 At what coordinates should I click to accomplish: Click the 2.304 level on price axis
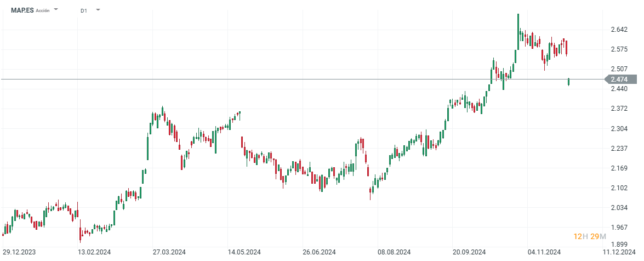point(619,129)
